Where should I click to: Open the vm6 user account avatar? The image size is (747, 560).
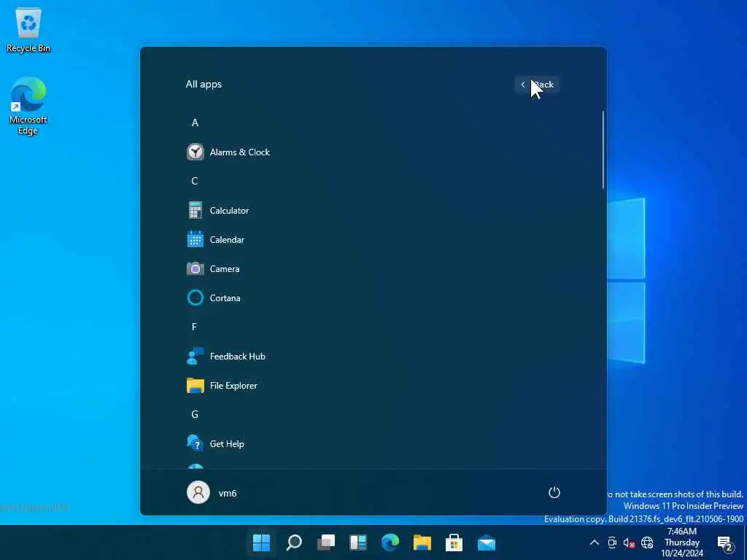(198, 492)
